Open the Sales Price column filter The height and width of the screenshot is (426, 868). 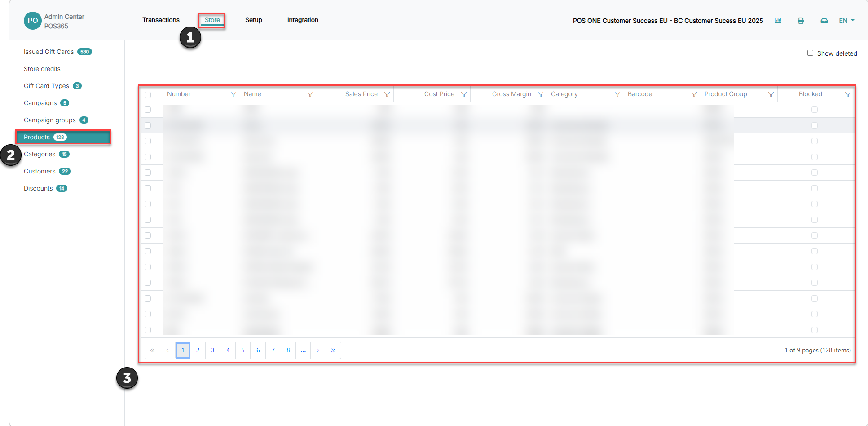coord(387,94)
